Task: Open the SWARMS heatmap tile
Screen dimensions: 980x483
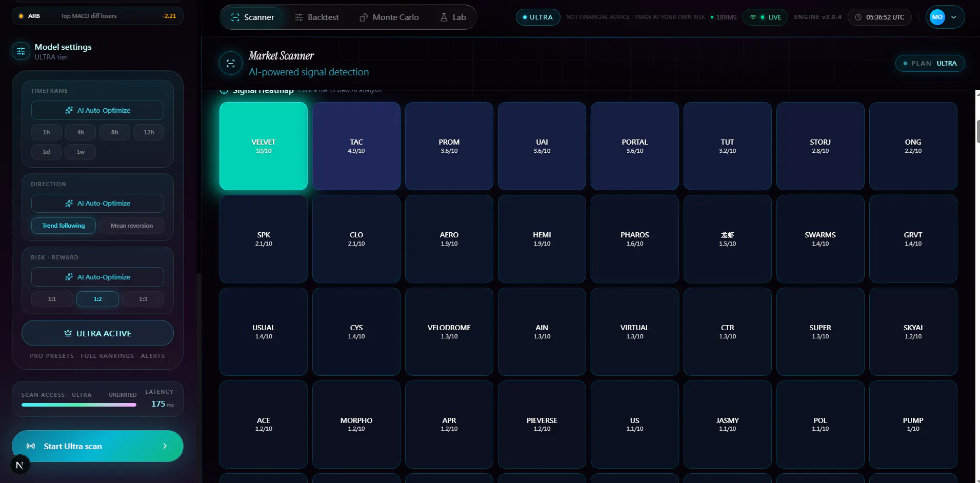Action: [x=821, y=239]
